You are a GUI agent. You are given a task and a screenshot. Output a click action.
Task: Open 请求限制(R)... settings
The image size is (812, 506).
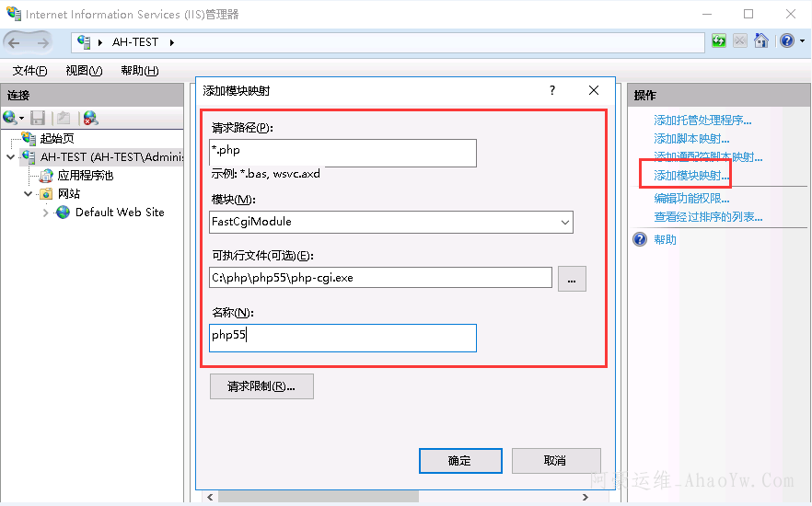(261, 386)
